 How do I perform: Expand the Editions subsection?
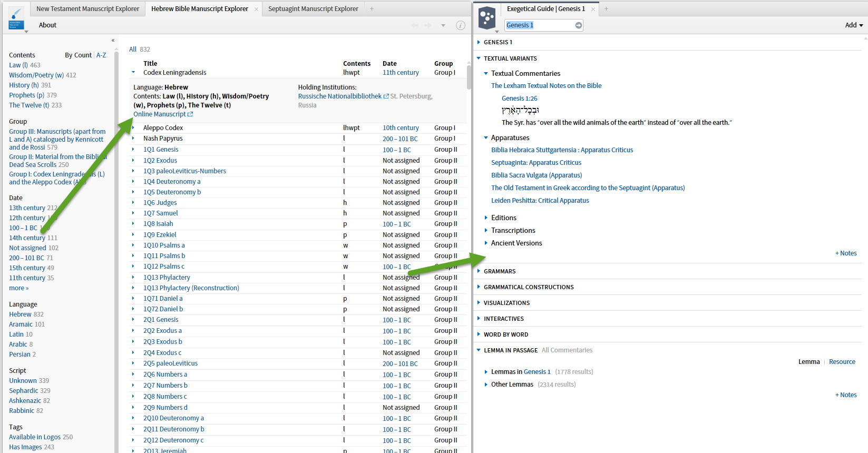(x=486, y=218)
